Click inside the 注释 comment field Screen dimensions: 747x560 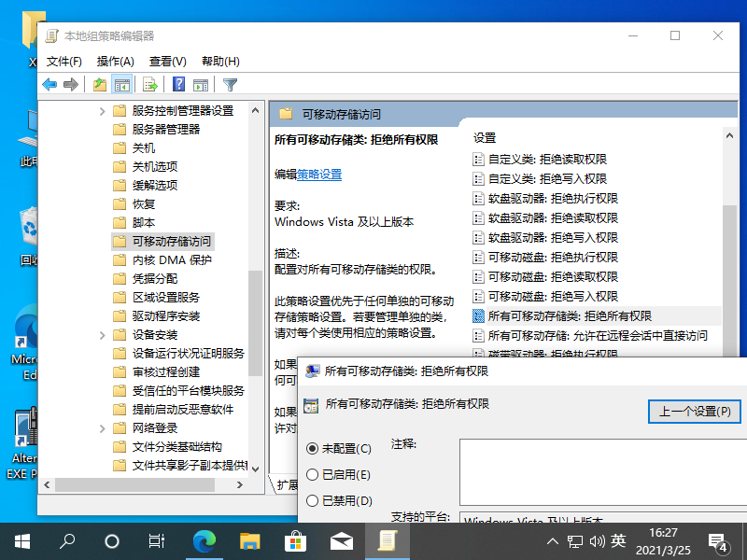[x=598, y=471]
